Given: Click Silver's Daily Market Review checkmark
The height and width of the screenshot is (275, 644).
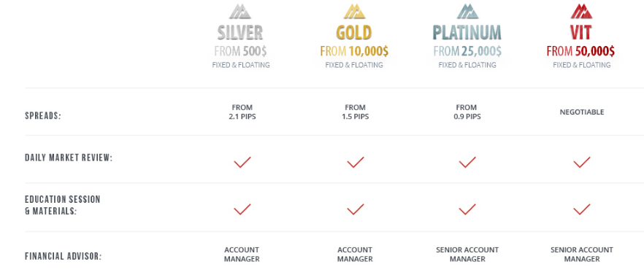Looking at the screenshot, I should click(242, 162).
